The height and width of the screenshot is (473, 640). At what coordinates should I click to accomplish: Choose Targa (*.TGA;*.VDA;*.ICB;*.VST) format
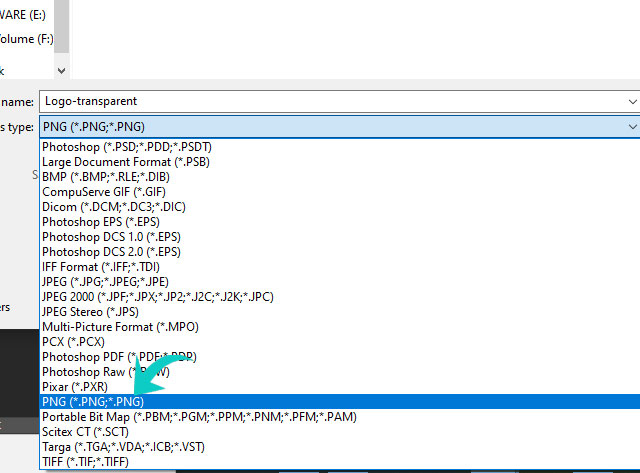pyautogui.click(x=340, y=447)
